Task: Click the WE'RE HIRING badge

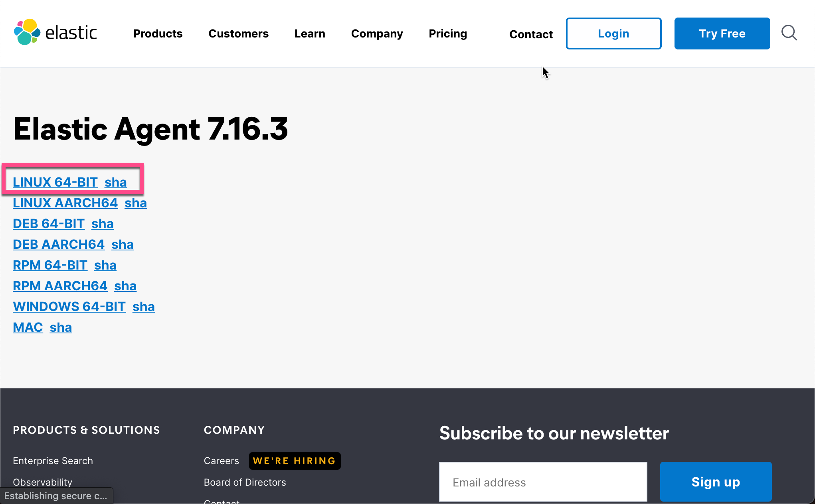Action: click(295, 461)
